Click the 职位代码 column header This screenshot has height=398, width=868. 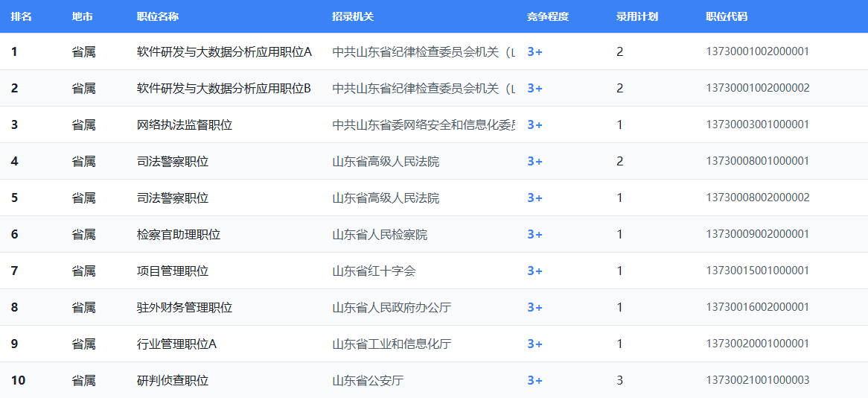[727, 16]
